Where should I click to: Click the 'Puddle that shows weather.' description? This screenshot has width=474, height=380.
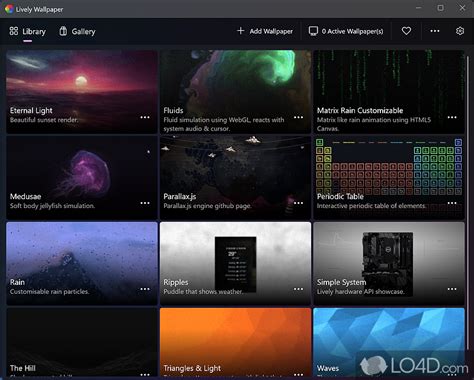(x=203, y=292)
